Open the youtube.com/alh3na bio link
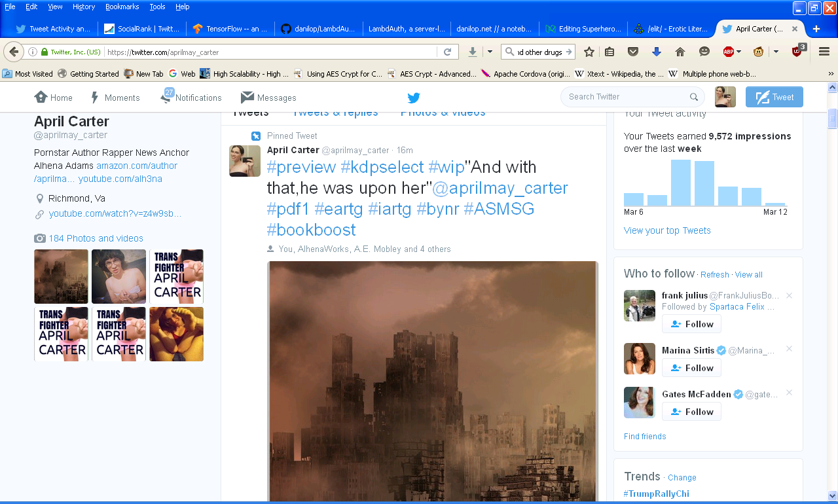838x504 pixels. [120, 179]
